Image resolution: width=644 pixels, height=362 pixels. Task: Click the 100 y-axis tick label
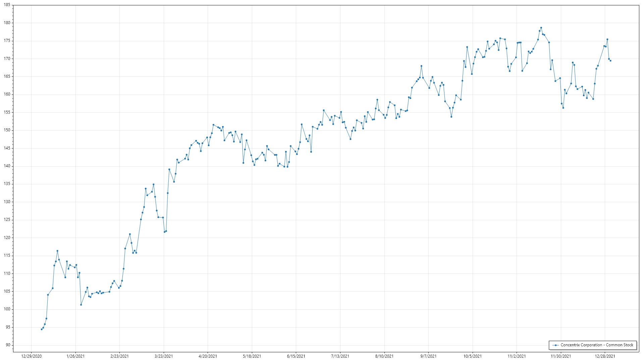[7, 309]
